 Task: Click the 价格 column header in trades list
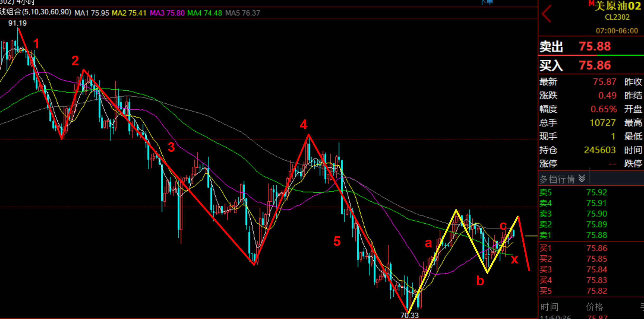(595, 307)
